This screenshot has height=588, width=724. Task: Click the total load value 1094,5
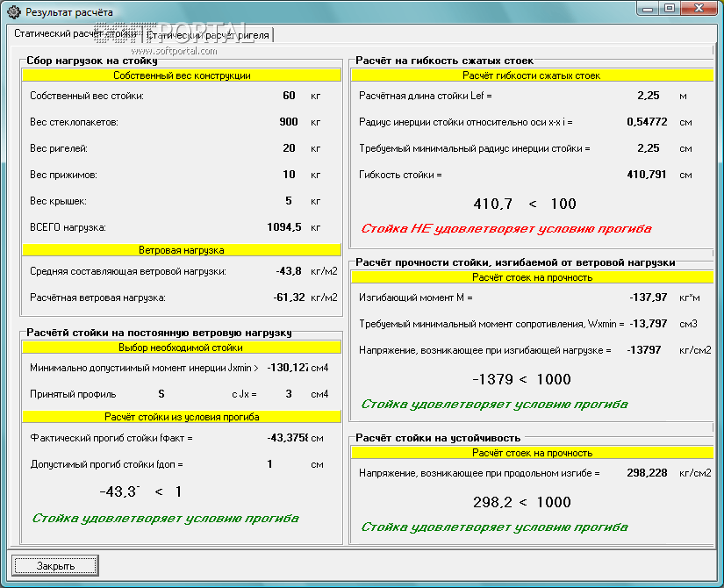[x=284, y=227]
